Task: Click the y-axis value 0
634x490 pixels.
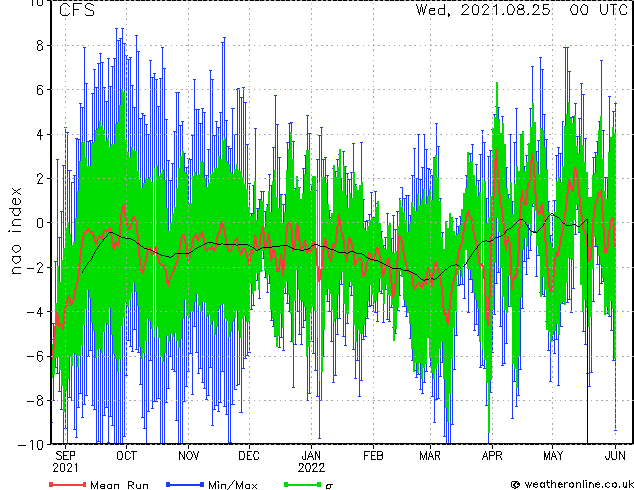Action: 40,223
